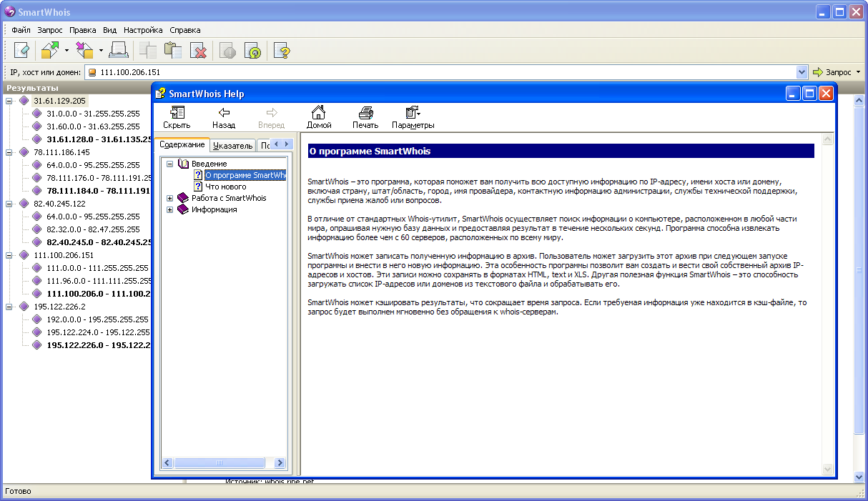The height and width of the screenshot is (501, 868).
Task: Open the Запрос menu in menu bar
Action: click(50, 30)
